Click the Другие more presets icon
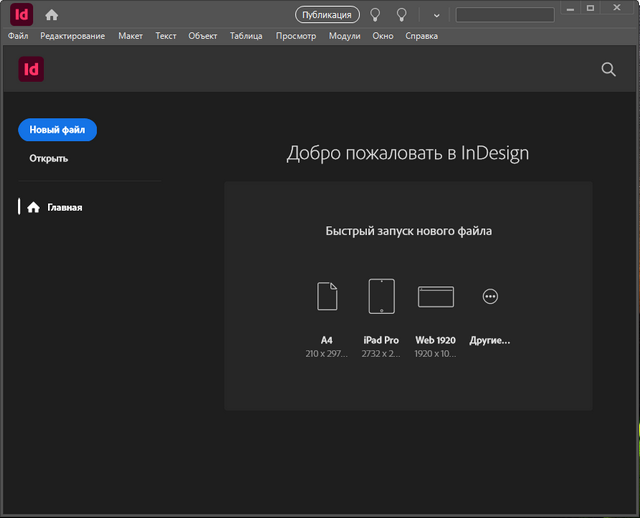 pos(490,296)
